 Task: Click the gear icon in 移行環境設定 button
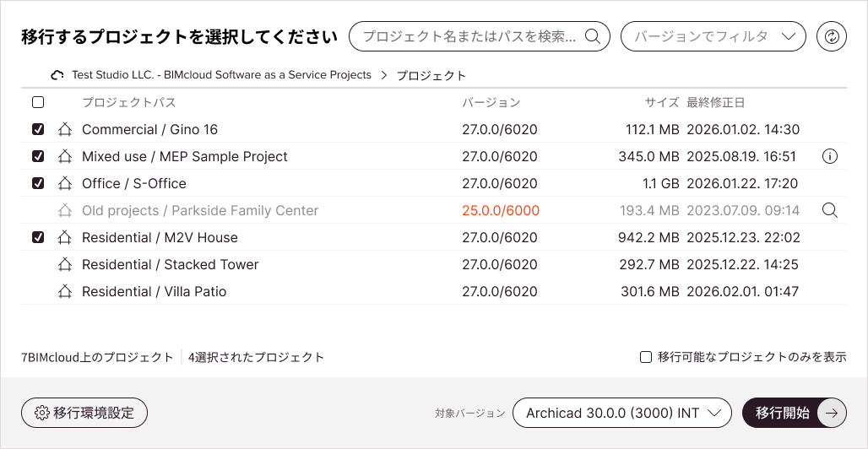[41, 413]
